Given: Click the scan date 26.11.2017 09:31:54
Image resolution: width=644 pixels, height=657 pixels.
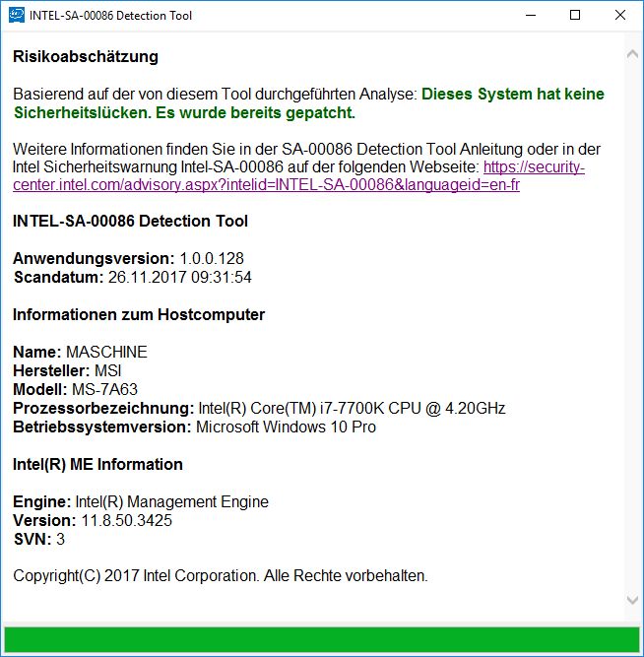Looking at the screenshot, I should [180, 278].
